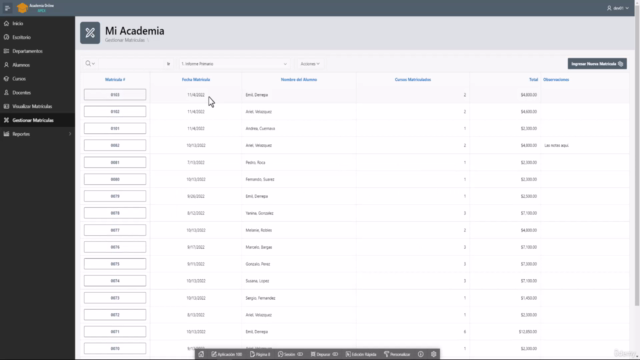Image resolution: width=640 pixels, height=360 pixels.
Task: Open matrícula 0080 button
Action: point(115,179)
